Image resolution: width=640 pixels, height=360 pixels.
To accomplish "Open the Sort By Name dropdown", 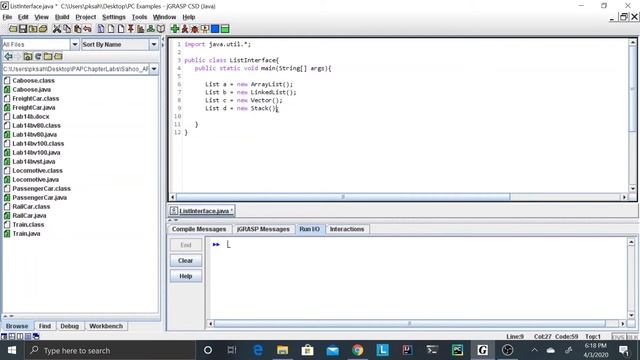I will (154, 44).
